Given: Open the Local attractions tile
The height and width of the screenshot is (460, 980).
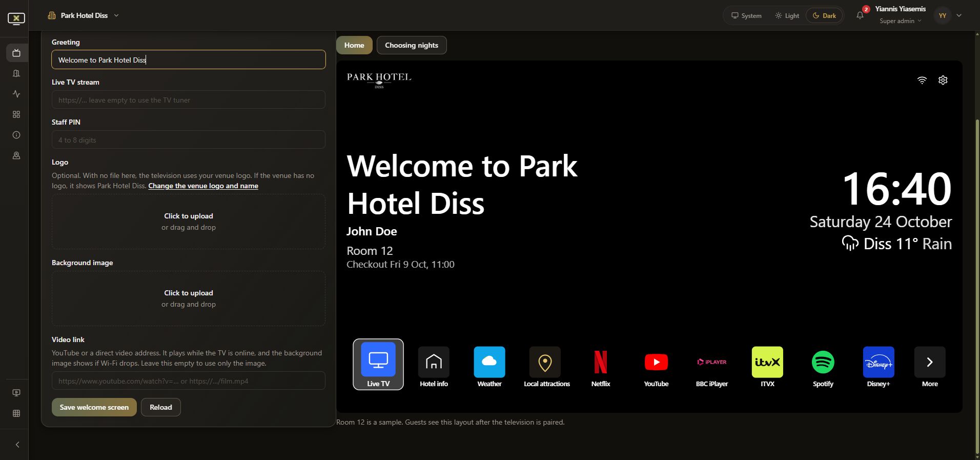Looking at the screenshot, I should point(546,367).
